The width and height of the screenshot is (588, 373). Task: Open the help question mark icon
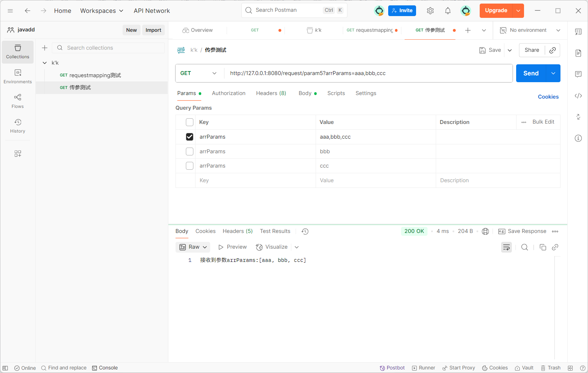pyautogui.click(x=582, y=368)
